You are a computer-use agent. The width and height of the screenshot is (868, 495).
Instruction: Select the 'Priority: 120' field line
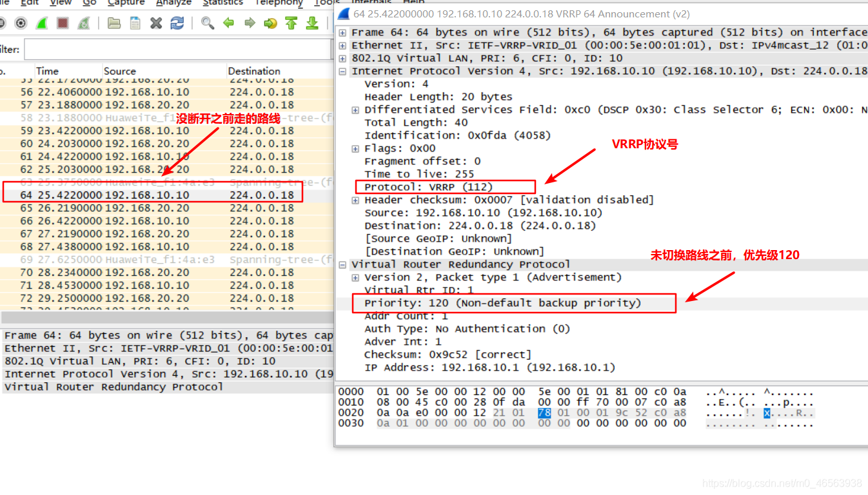pyautogui.click(x=503, y=303)
